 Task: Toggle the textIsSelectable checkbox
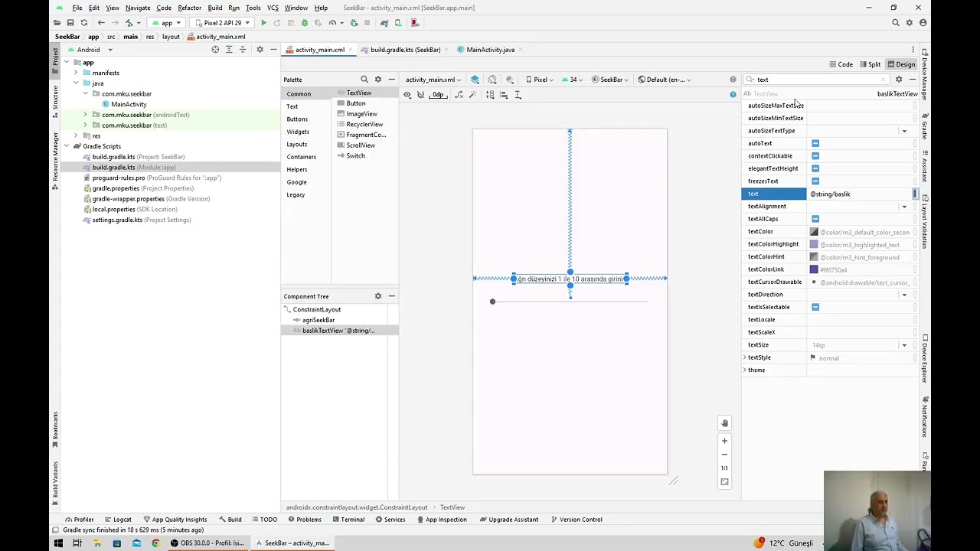[x=815, y=307]
